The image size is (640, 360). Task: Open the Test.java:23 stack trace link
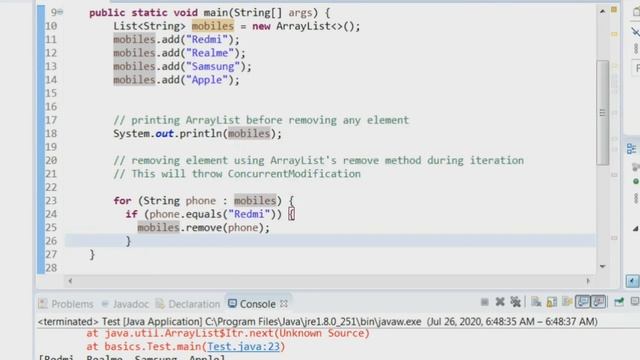pos(243,347)
